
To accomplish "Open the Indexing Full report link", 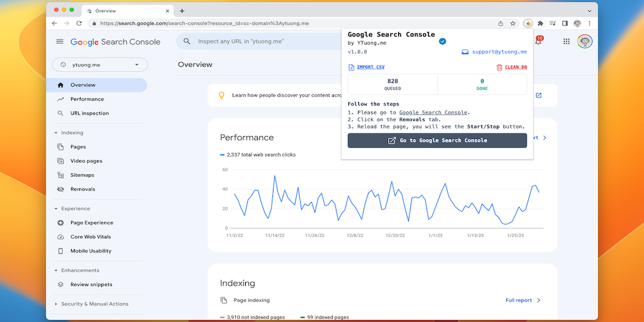I will point(523,301).
